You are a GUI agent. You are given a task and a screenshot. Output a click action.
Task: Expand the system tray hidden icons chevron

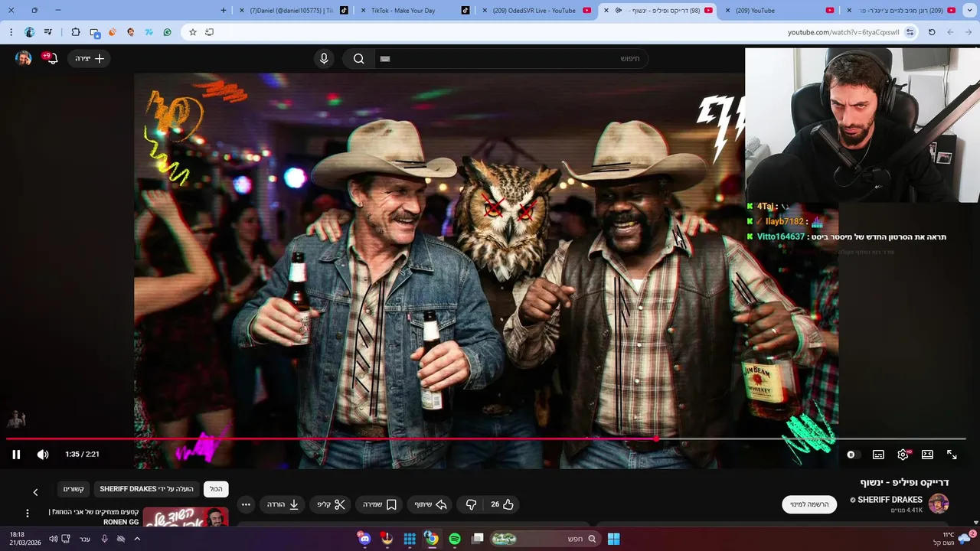(137, 539)
